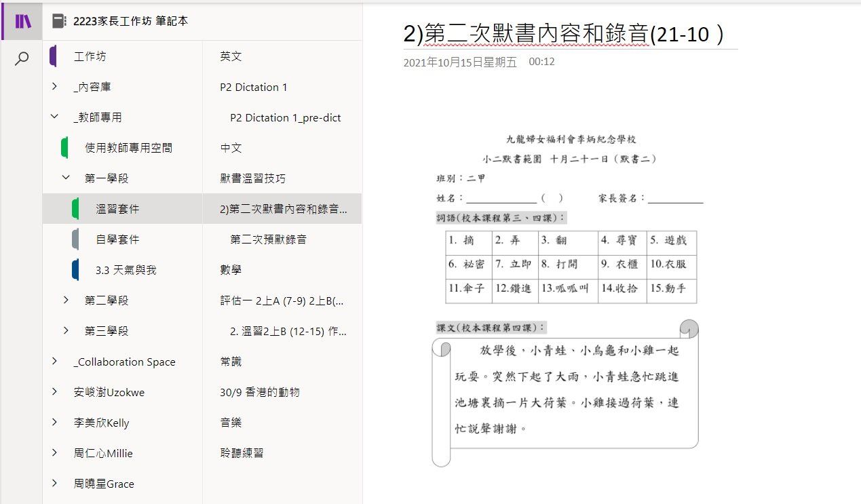Click the purple section tab beside 工作坊

click(x=53, y=56)
